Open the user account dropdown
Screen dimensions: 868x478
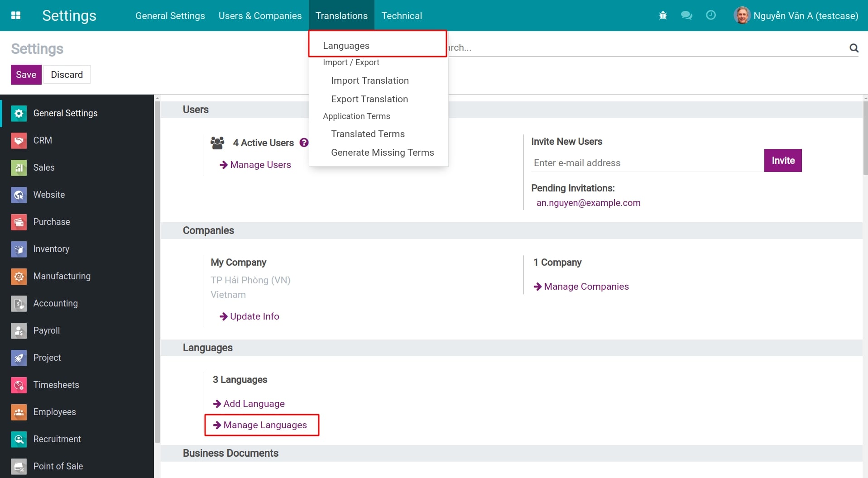tap(796, 15)
